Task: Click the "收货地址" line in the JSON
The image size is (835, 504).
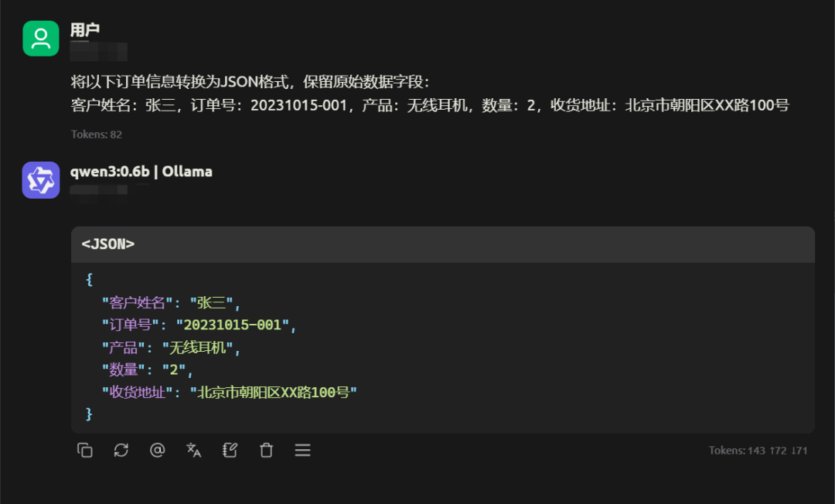Action: point(229,392)
